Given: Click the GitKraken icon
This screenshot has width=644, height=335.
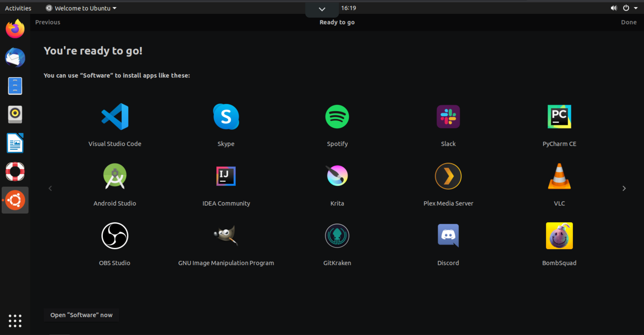Looking at the screenshot, I should [337, 236].
